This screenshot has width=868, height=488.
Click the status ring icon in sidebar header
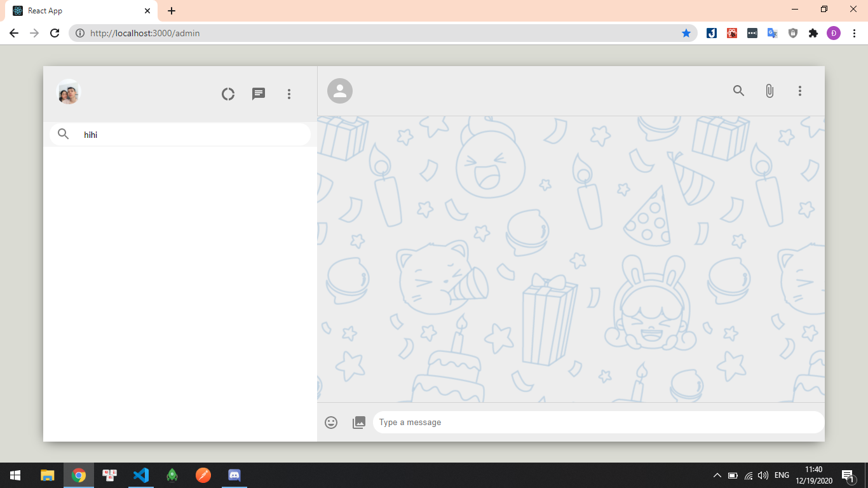click(x=228, y=94)
